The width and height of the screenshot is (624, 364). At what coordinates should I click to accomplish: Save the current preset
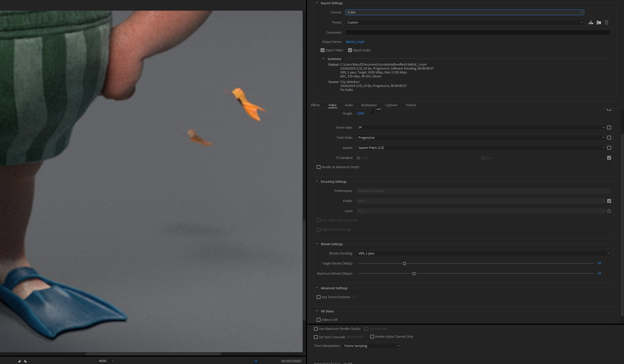591,22
